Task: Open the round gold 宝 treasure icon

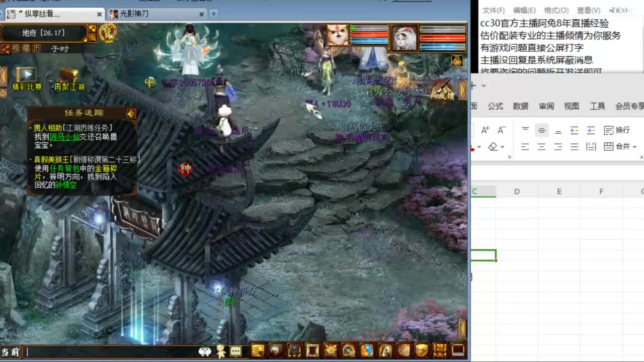Action: (x=108, y=33)
